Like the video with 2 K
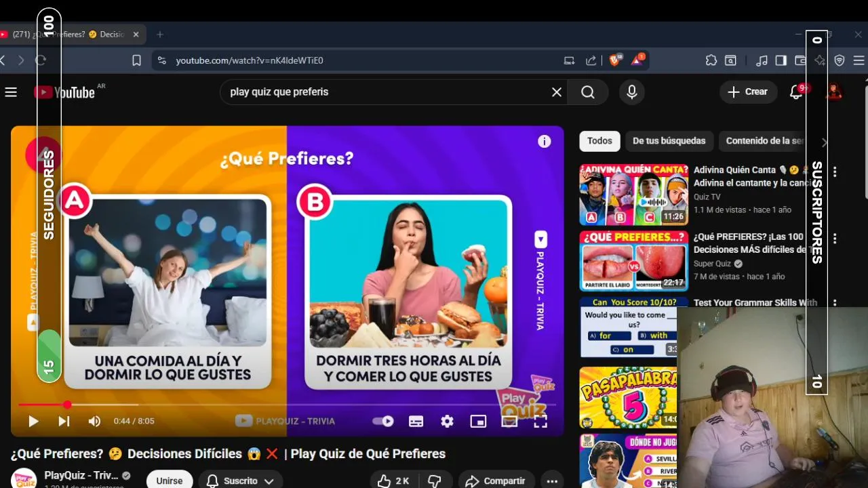868x488 pixels. pos(393,481)
